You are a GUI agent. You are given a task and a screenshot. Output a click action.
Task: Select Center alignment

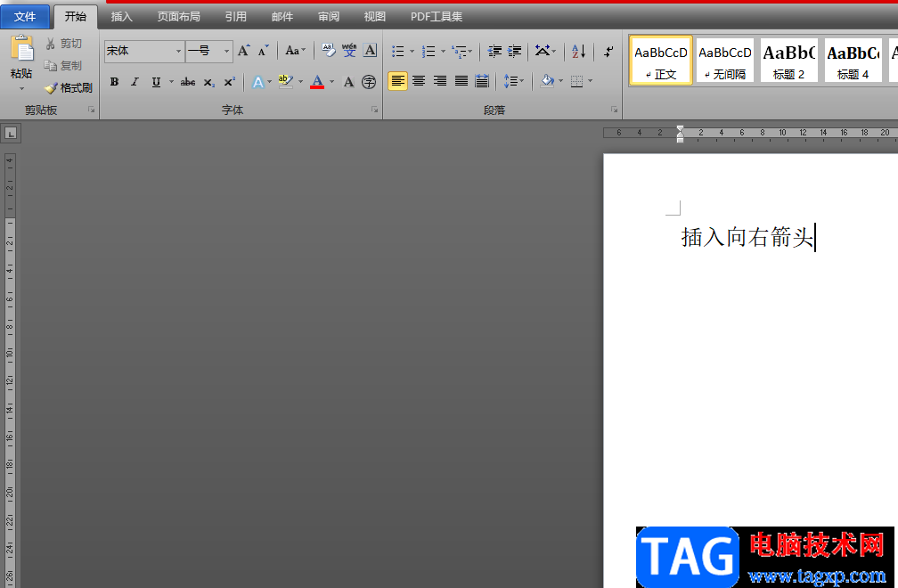pos(419,81)
